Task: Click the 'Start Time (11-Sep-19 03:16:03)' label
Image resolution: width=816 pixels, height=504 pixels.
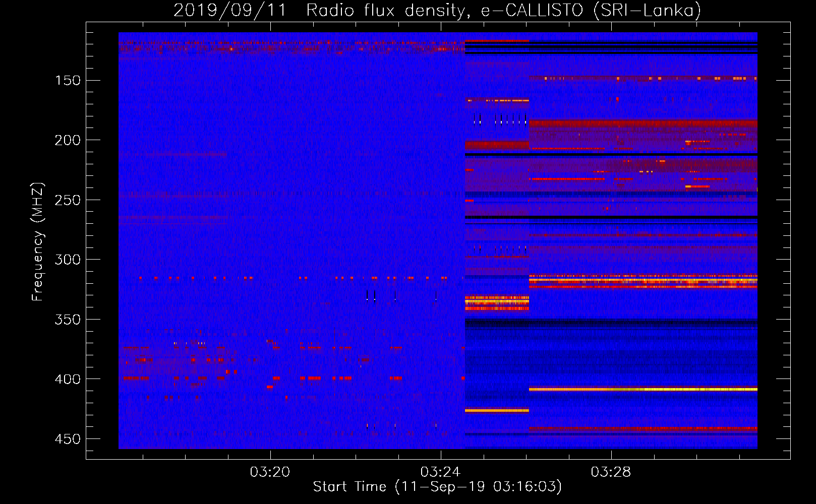Action: coord(437,487)
